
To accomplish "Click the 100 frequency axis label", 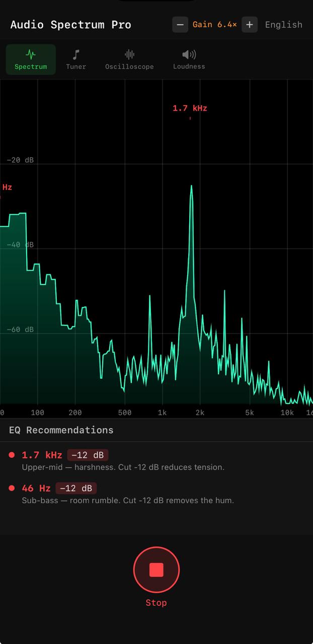I will pos(38,413).
